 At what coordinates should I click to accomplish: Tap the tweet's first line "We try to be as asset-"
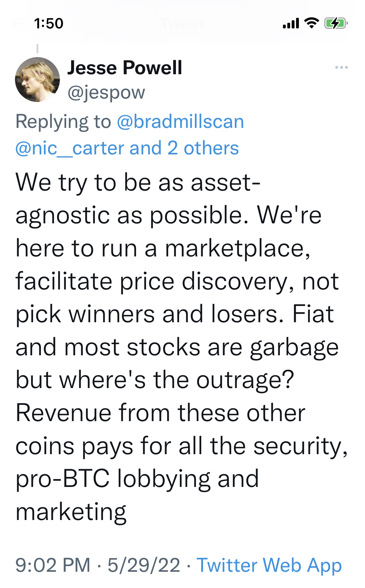coord(138,182)
